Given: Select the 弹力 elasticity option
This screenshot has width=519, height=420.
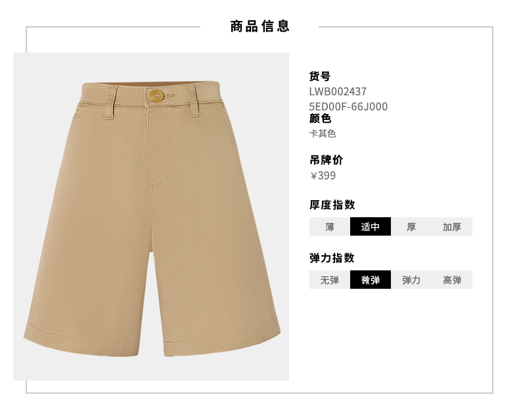Looking at the screenshot, I should click(x=411, y=280).
